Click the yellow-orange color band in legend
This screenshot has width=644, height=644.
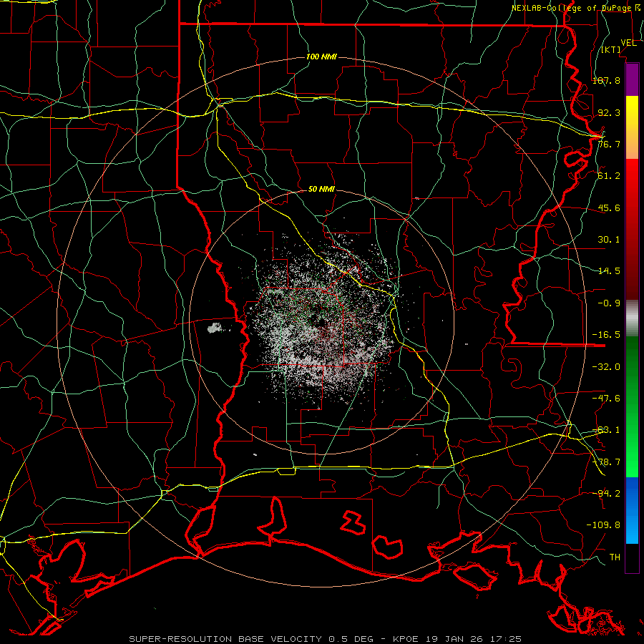click(x=632, y=127)
